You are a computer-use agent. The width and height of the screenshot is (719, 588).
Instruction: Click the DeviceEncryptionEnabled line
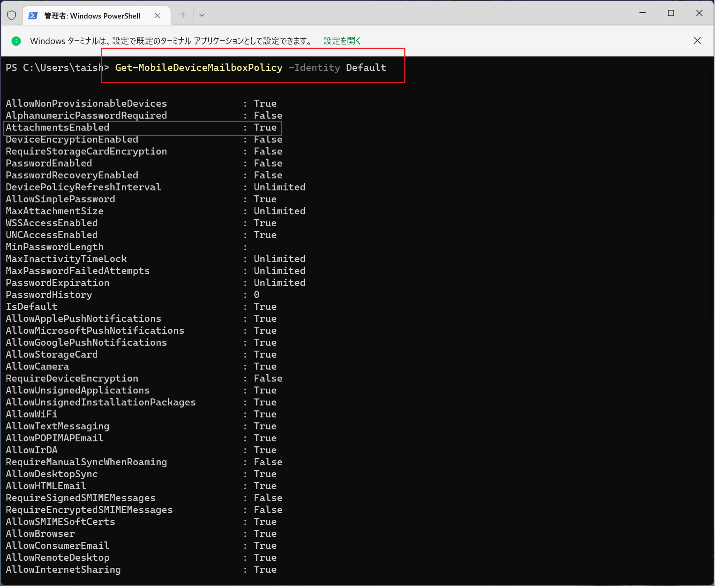click(144, 139)
